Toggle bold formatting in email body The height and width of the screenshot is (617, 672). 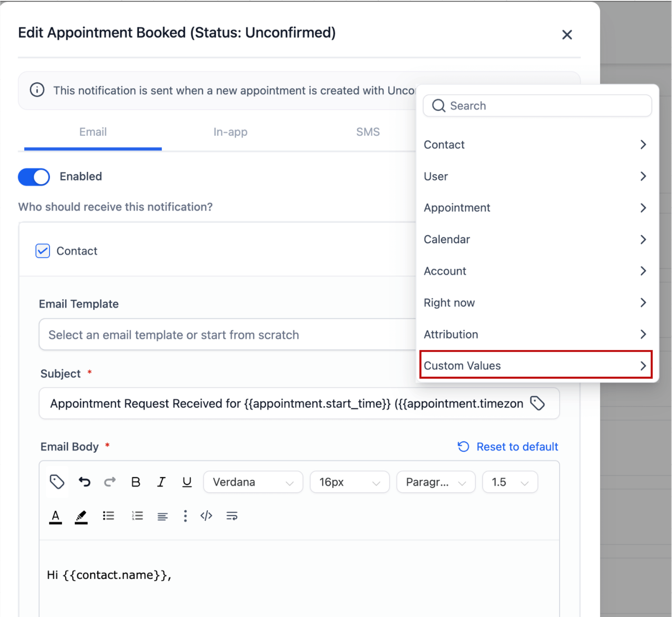click(x=136, y=482)
